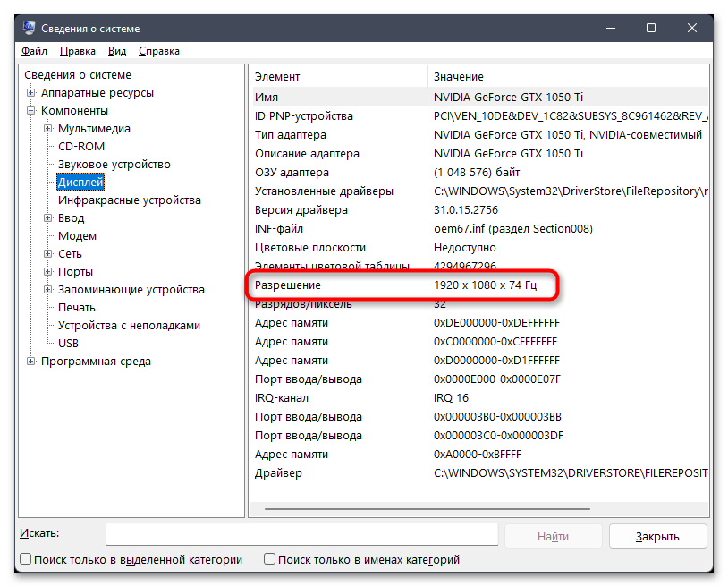Expand the Сеть tree node
This screenshot has width=728, height=587.
point(47,253)
